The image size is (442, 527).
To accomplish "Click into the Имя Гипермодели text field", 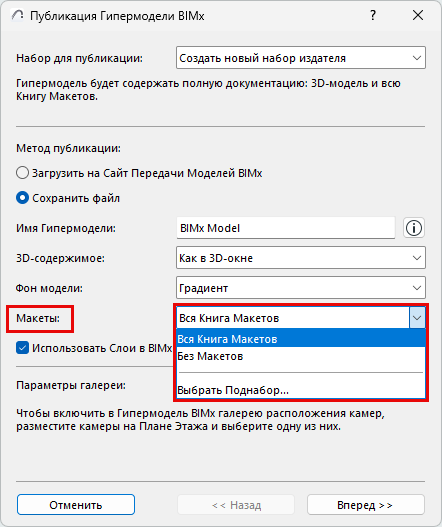I will [x=286, y=228].
